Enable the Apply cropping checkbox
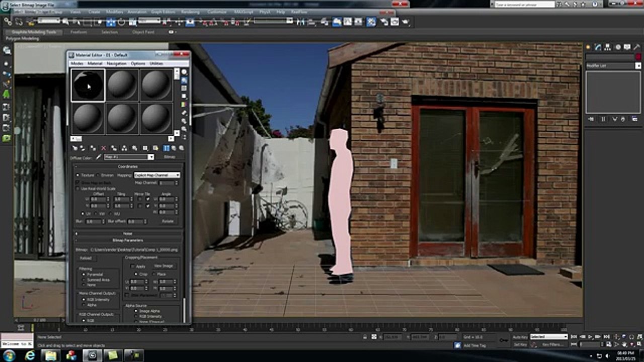644x362 pixels. click(133, 266)
